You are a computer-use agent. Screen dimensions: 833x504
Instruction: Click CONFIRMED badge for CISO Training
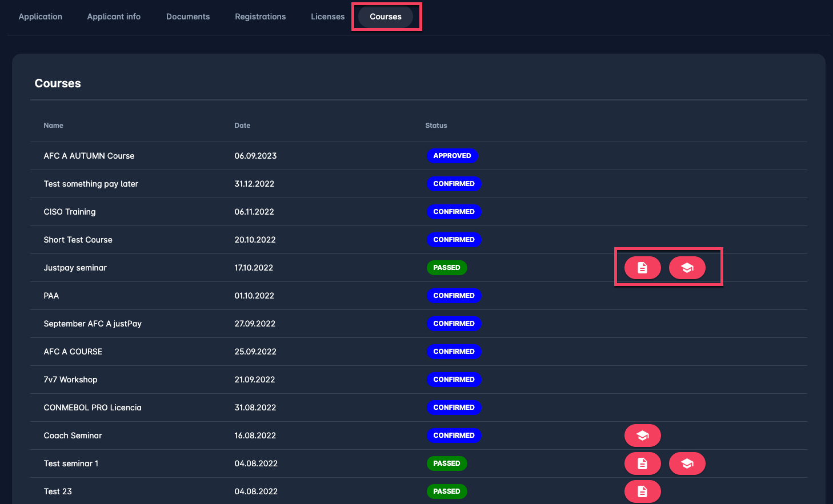[454, 212]
